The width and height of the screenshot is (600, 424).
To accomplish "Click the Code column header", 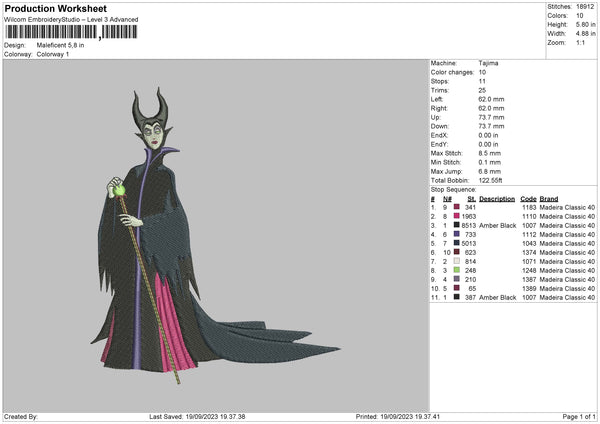I will (x=528, y=199).
